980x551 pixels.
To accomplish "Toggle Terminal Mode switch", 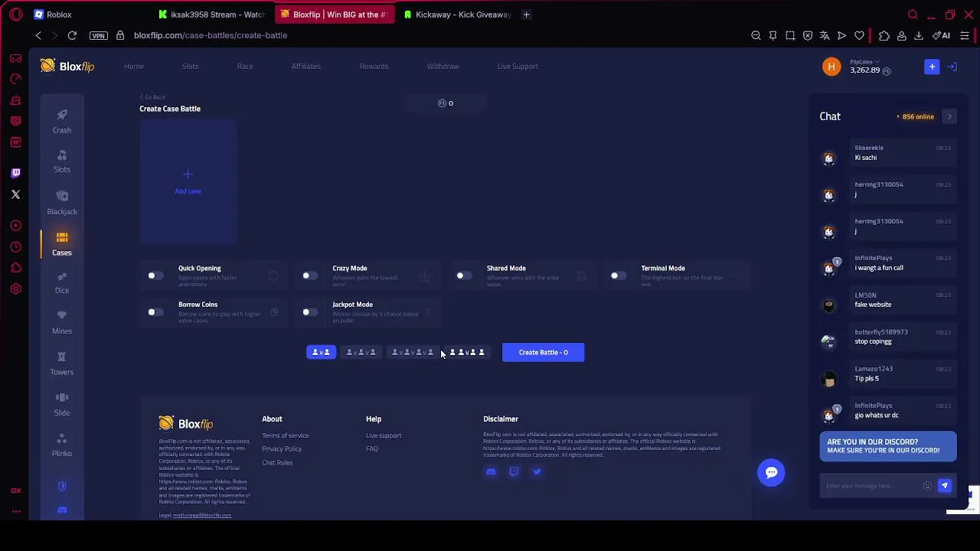I will pos(618,275).
